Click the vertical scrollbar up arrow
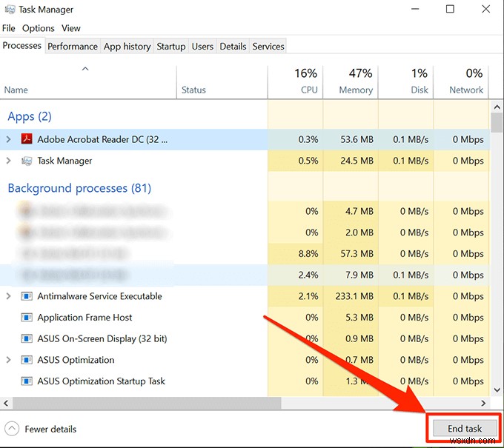The width and height of the screenshot is (504, 448). pos(497,107)
